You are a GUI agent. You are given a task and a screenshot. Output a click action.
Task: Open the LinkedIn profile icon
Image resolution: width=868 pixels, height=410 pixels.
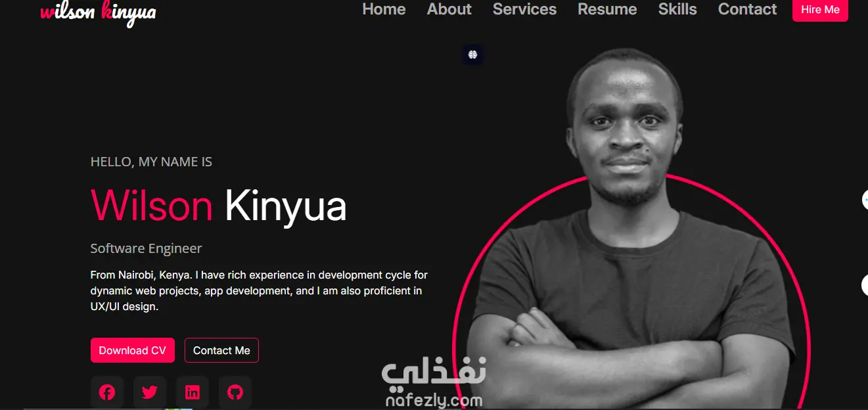pyautogui.click(x=193, y=392)
